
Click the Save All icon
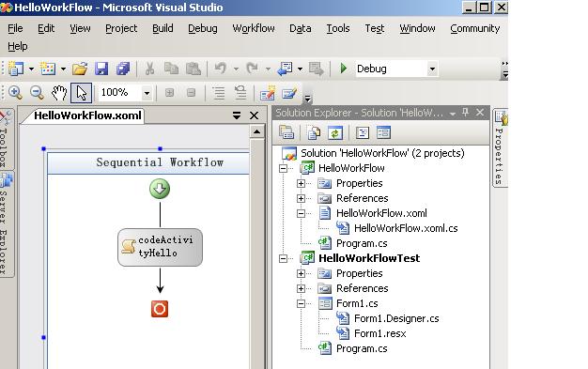coord(123,69)
